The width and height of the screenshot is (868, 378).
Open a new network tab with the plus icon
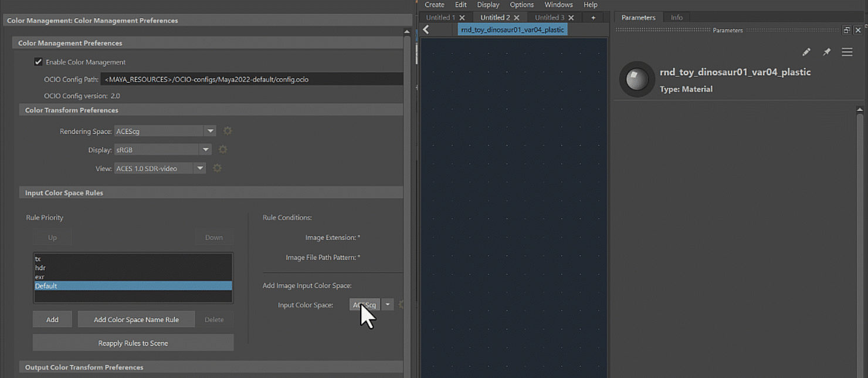pyautogui.click(x=593, y=17)
